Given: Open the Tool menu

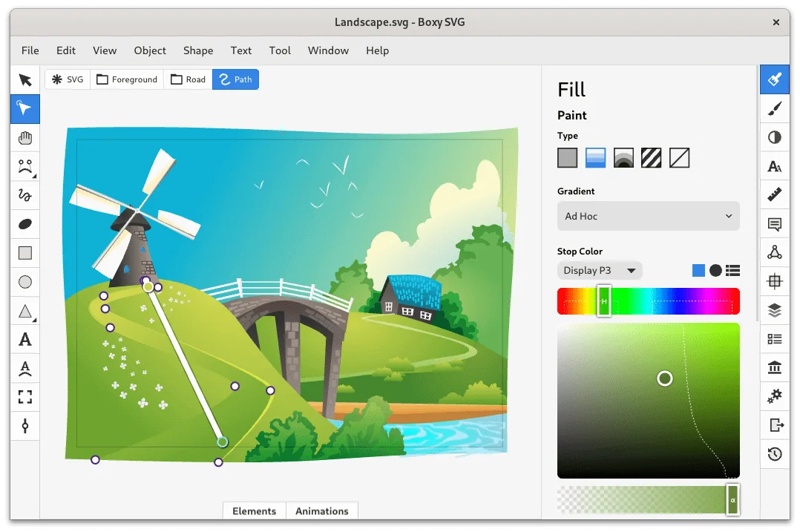Looking at the screenshot, I should [280, 50].
